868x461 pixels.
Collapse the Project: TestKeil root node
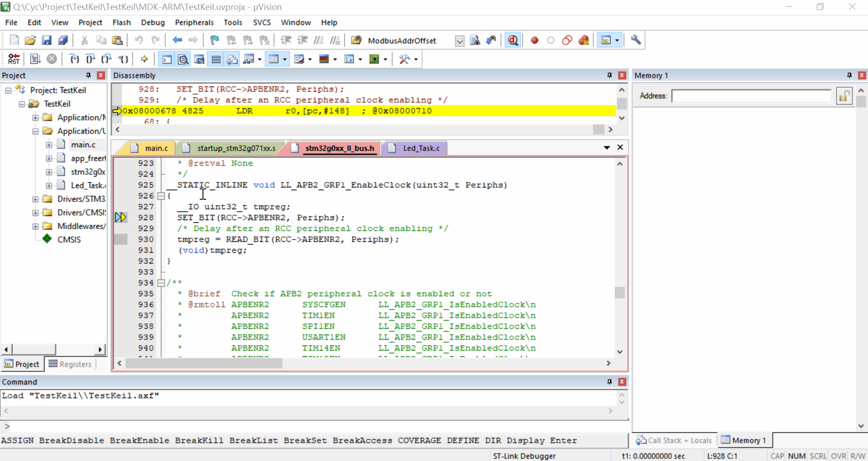point(8,90)
